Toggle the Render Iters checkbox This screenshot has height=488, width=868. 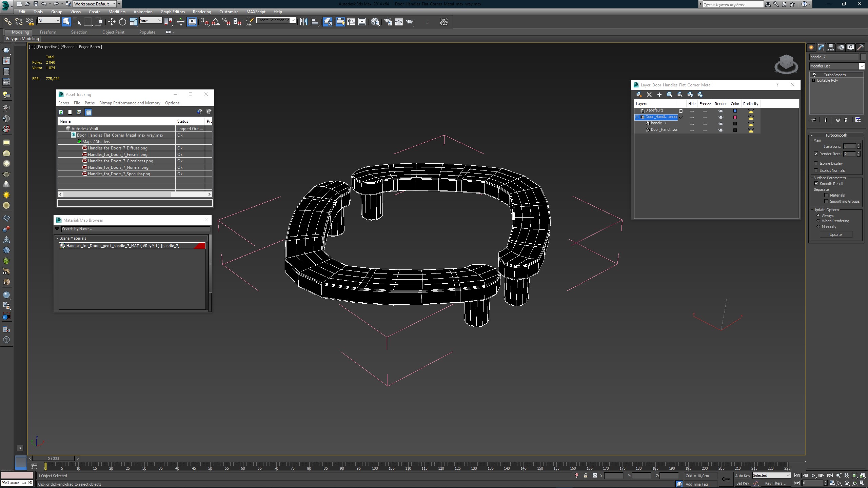pyautogui.click(x=816, y=154)
